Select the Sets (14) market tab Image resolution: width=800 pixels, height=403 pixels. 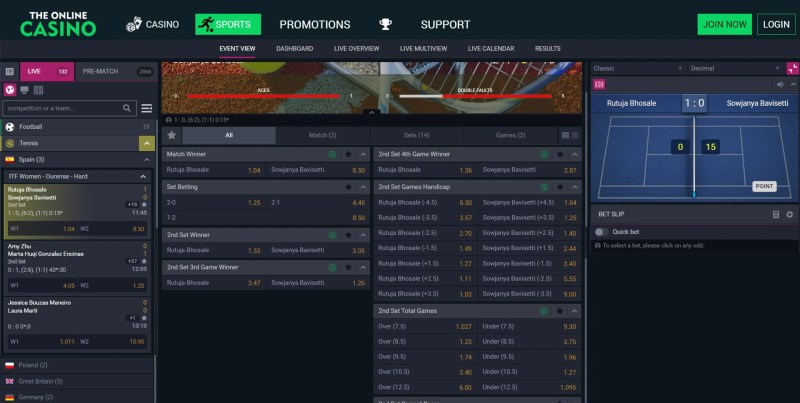tap(416, 135)
